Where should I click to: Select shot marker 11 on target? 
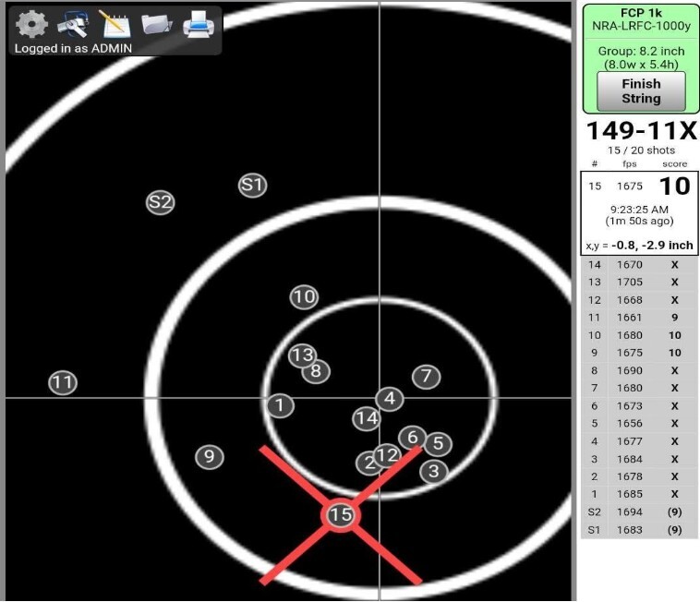tap(62, 382)
